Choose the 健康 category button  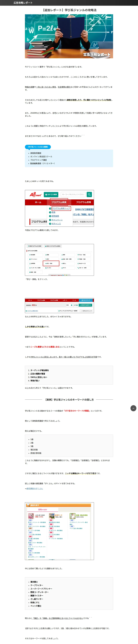51,255
